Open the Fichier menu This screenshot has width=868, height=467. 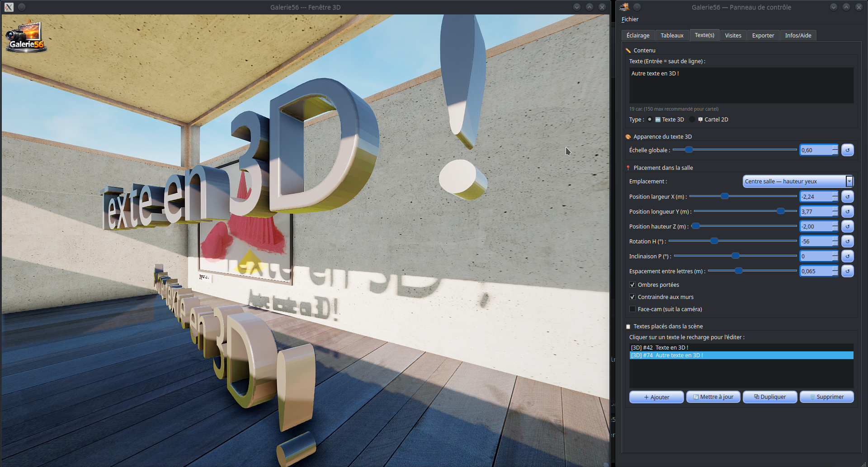tap(630, 19)
